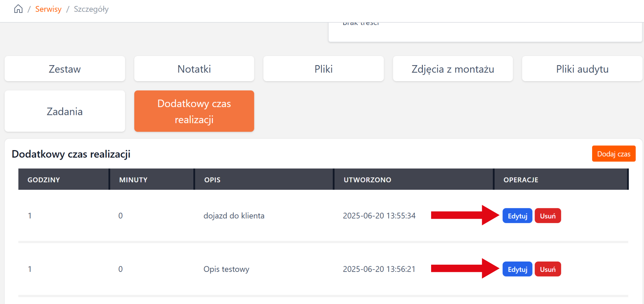Go to the Pliki audytu tab
Viewport: 644px width, 304px height.
[x=582, y=69]
